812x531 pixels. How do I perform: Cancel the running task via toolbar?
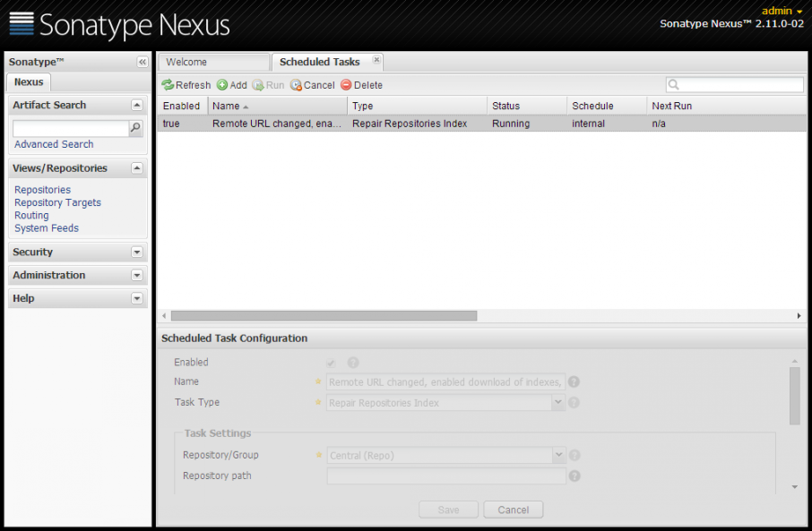[x=313, y=85]
